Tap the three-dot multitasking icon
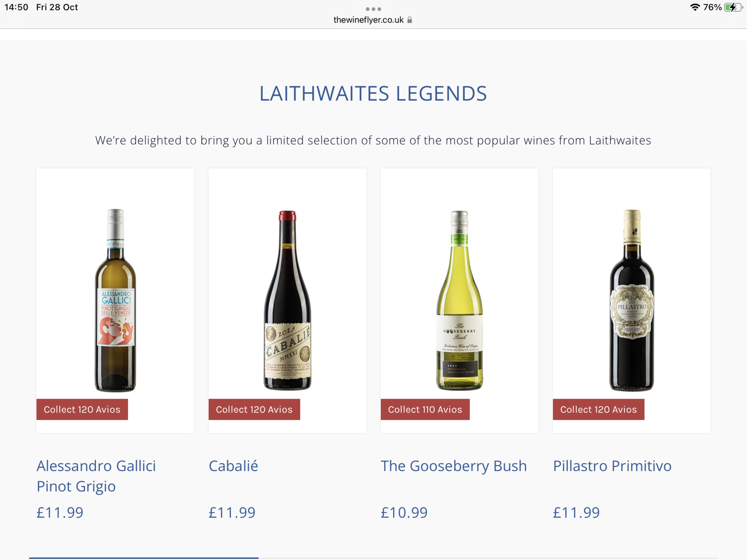This screenshot has height=560, width=747. pyautogui.click(x=373, y=9)
